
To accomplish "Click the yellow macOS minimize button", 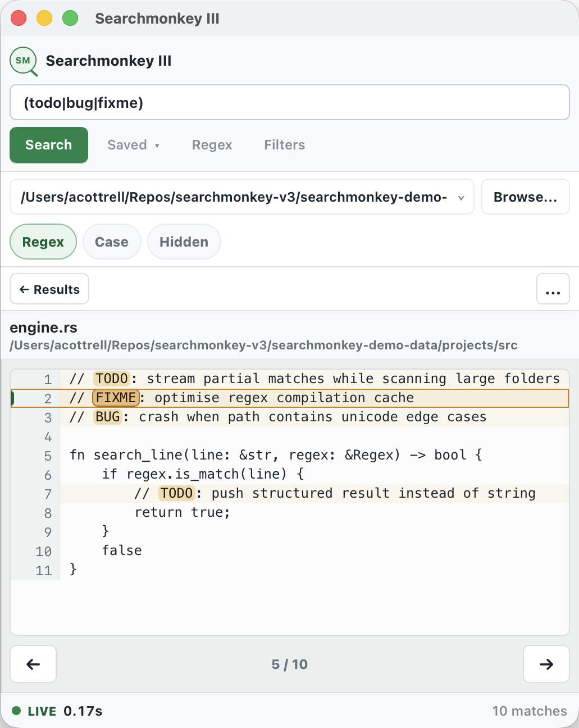I will (x=44, y=18).
